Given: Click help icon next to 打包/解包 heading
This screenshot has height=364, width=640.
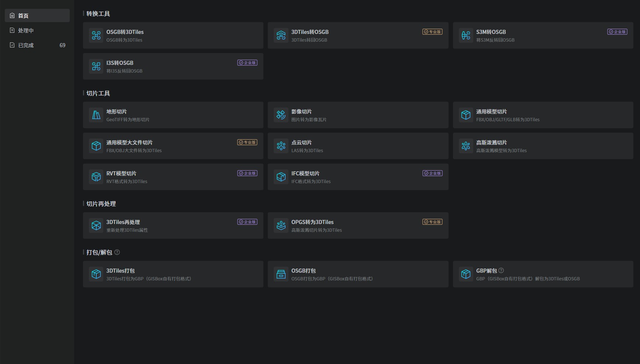Looking at the screenshot, I should 117,252.
